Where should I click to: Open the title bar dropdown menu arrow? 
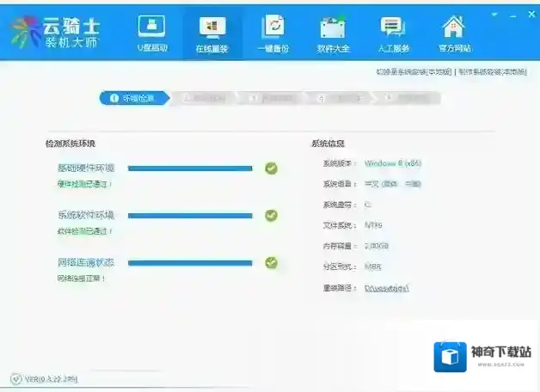coord(494,15)
